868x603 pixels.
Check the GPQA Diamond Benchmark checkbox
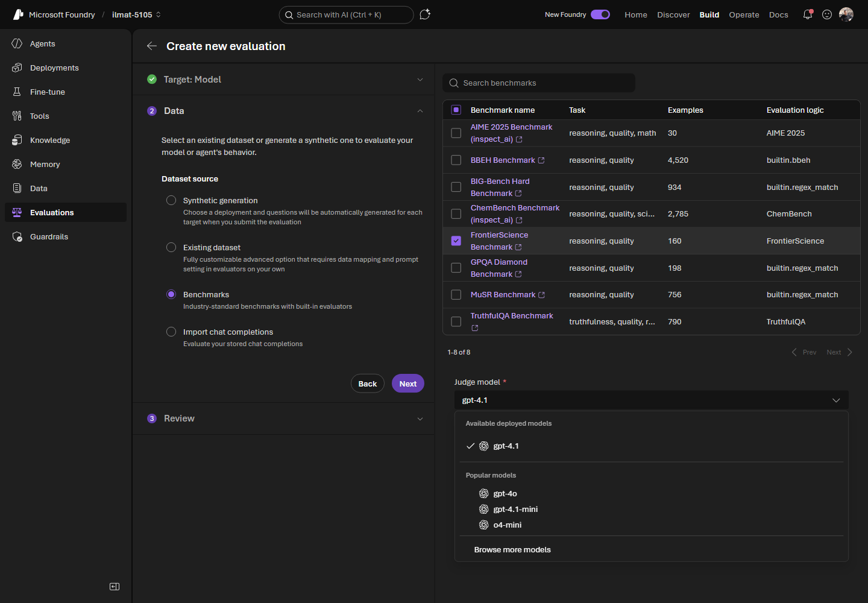[x=456, y=268]
